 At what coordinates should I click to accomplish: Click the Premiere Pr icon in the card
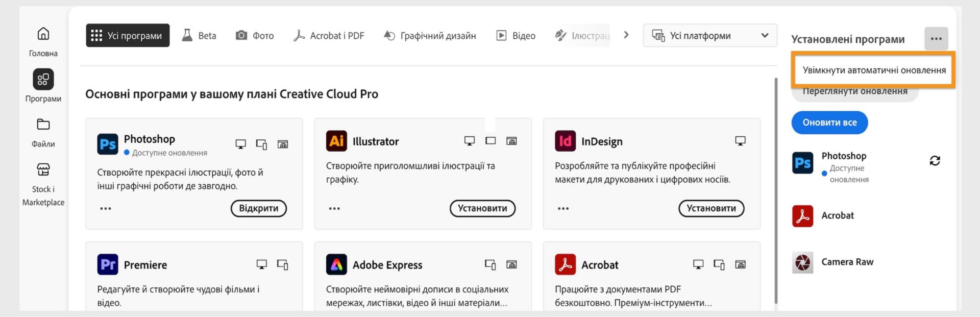pos(108,264)
